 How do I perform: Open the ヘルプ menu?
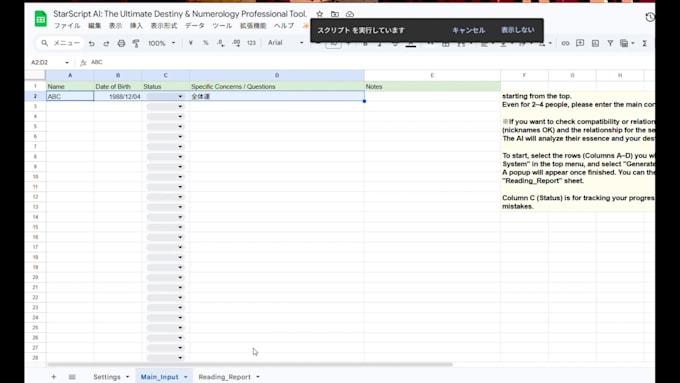[x=284, y=26]
